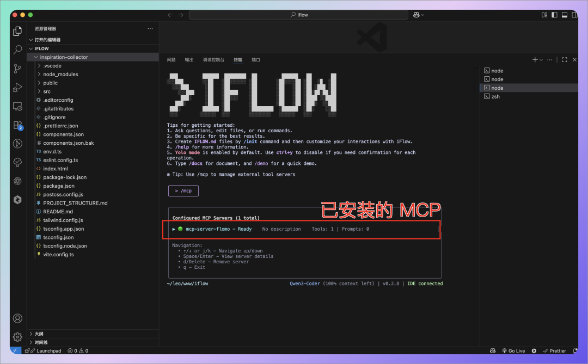Expand the src folder
588x364 pixels.
93,91
